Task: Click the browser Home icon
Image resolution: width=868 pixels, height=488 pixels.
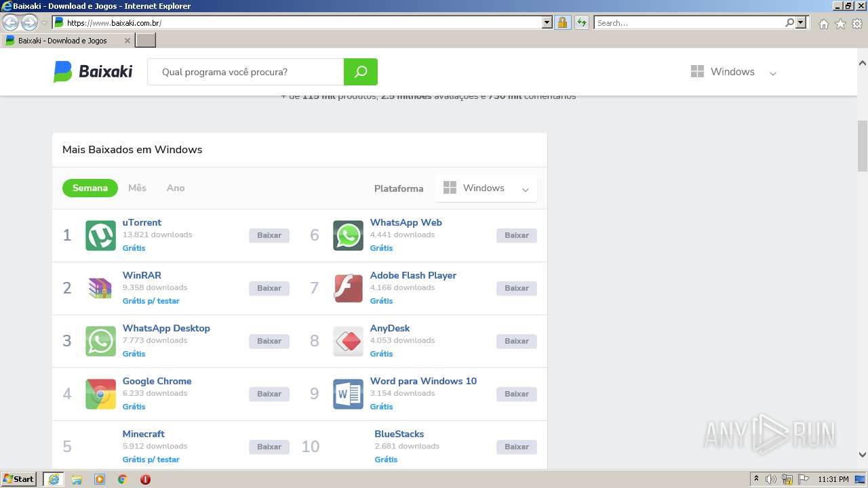Action: [823, 24]
